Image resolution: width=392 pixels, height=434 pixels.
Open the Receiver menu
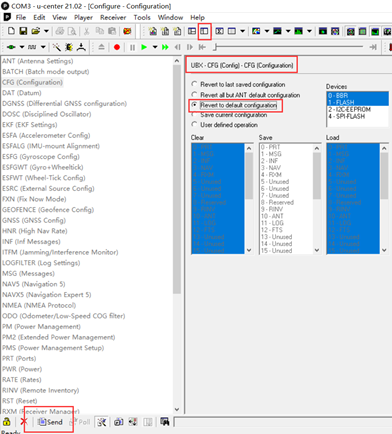pyautogui.click(x=113, y=17)
